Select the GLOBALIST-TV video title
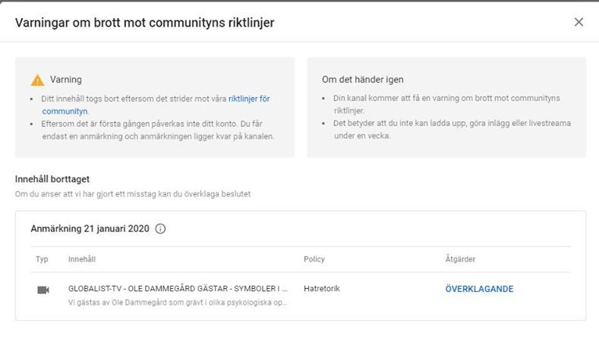Viewport: 599px width, 364px height. click(178, 289)
